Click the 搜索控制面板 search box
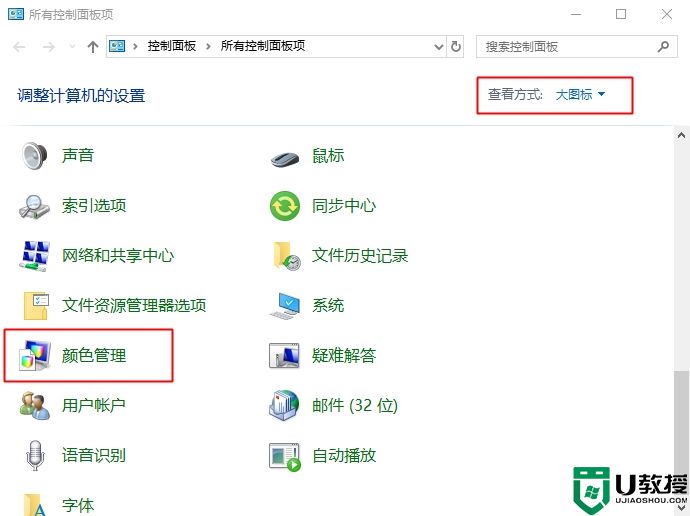This screenshot has width=690, height=516. coord(565,47)
